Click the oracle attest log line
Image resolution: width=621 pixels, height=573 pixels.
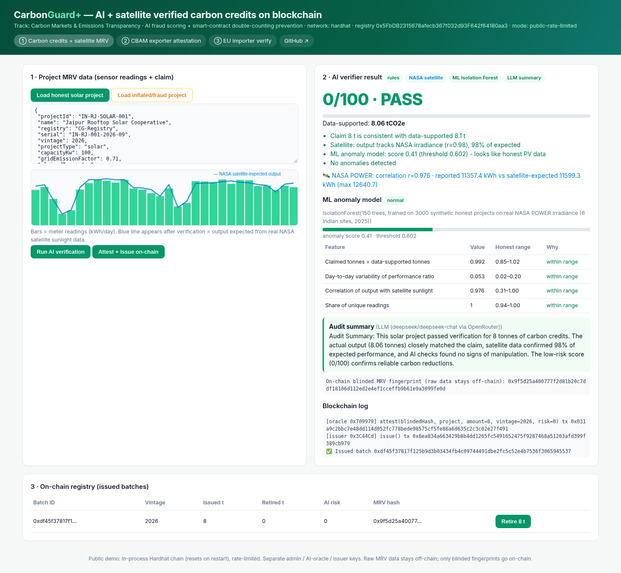(455, 425)
